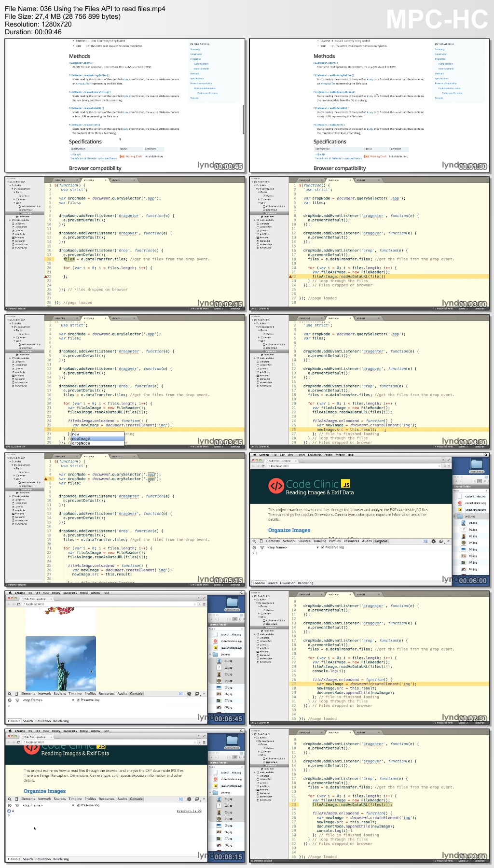Screen dimensions: 494x868
Task: Click DevTools search magnifier in the 00:08:15 frame
Action: 9,799
